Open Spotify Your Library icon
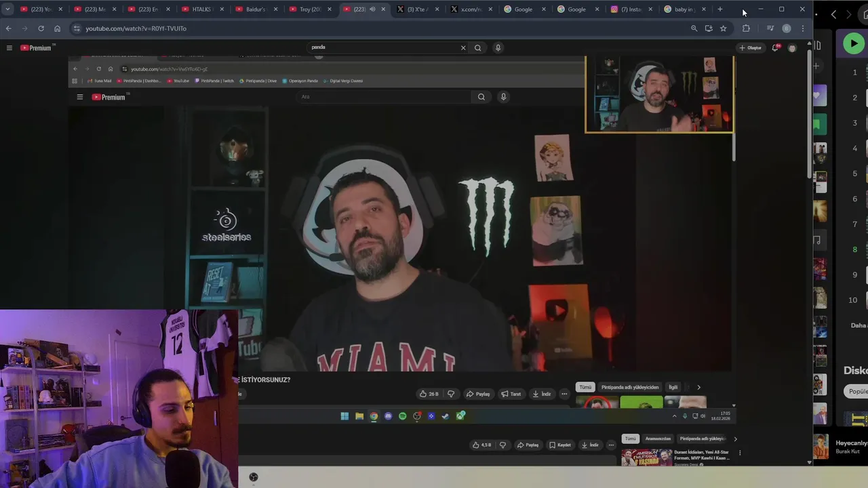The width and height of the screenshot is (868, 488). pos(818,45)
